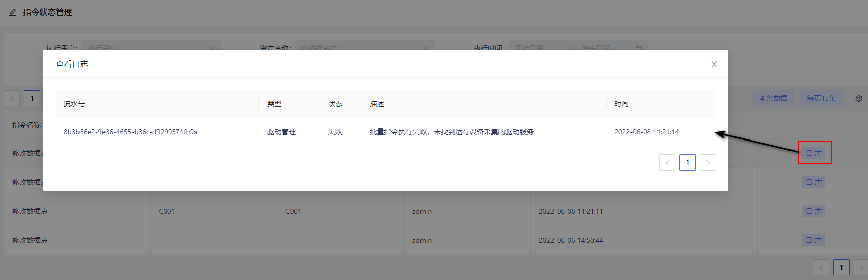Click the time 2022-06-06 14:50:44
The width and height of the screenshot is (868, 280).
pyautogui.click(x=571, y=240)
